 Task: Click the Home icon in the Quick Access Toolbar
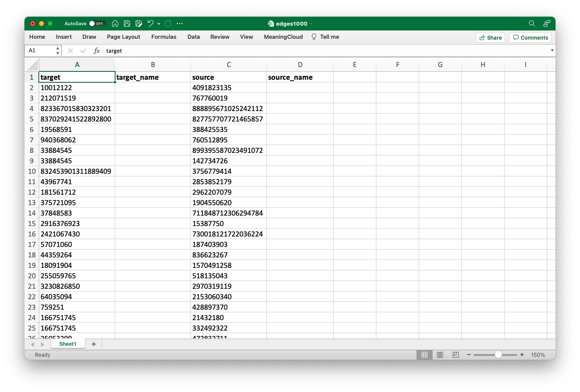pos(115,24)
